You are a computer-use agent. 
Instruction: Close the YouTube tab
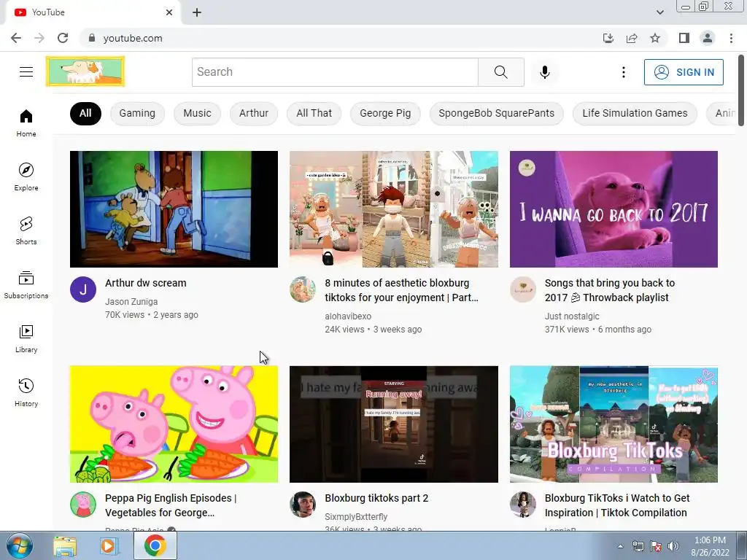pyautogui.click(x=169, y=12)
